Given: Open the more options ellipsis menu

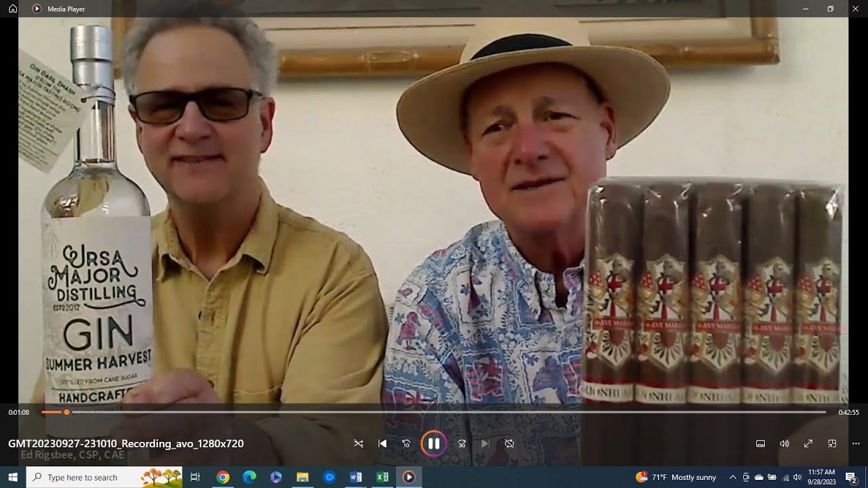Looking at the screenshot, I should [x=856, y=444].
